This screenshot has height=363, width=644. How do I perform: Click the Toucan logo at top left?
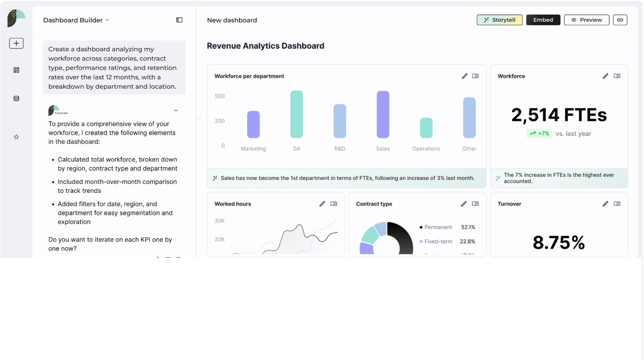pyautogui.click(x=16, y=18)
